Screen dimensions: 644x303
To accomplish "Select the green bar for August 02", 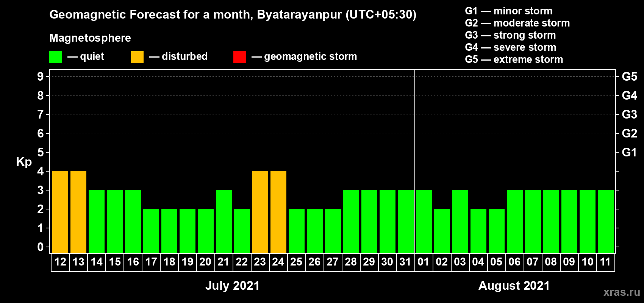I will point(442,231).
